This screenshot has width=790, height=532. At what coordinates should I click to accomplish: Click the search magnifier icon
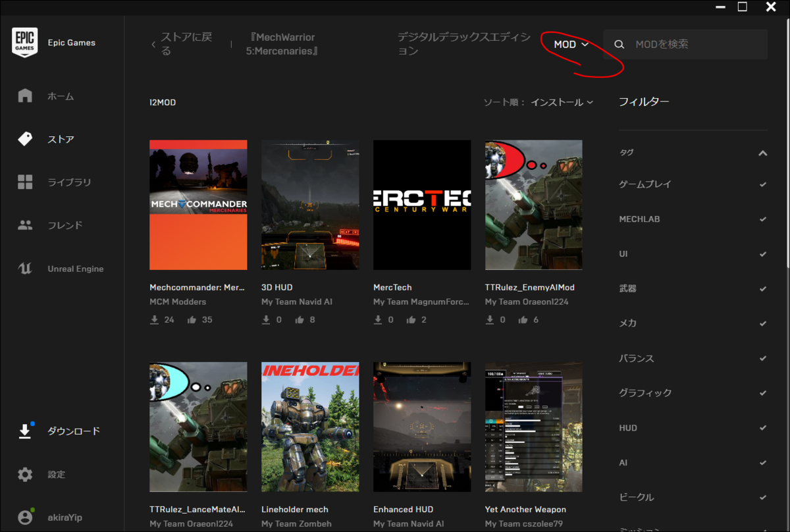coord(619,44)
